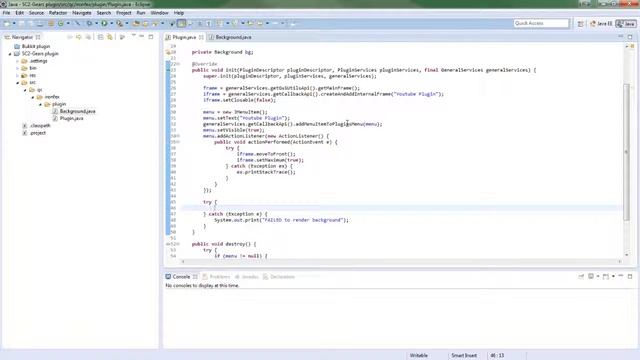
Task: Expand the .settings folder
Action: (x=18, y=61)
